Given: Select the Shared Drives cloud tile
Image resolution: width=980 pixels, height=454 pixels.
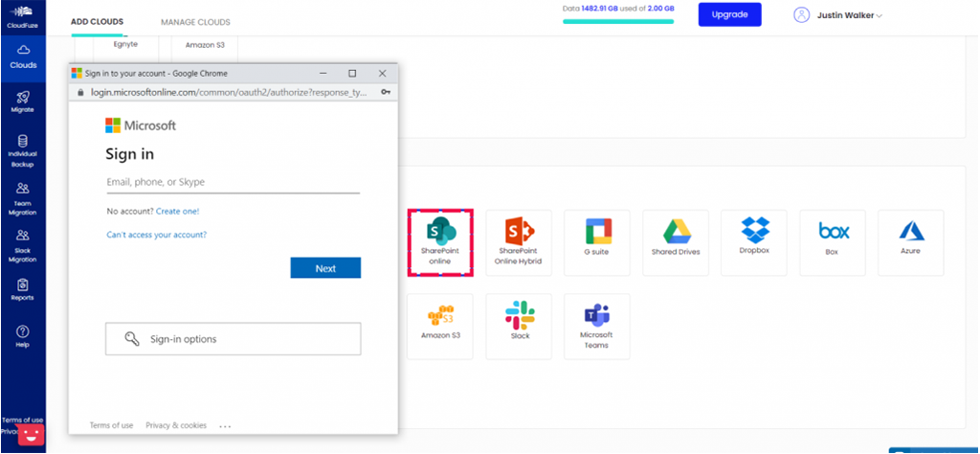Looking at the screenshot, I should [x=676, y=242].
